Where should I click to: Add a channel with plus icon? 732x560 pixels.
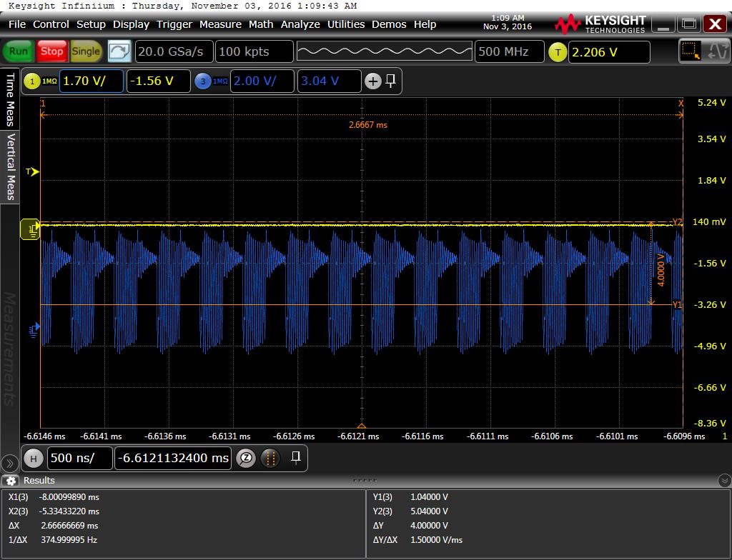372,81
